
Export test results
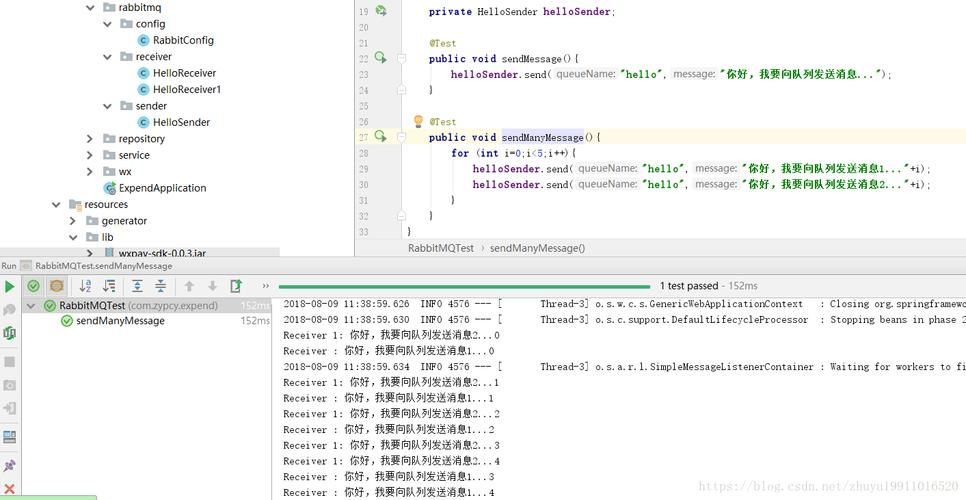(236, 286)
